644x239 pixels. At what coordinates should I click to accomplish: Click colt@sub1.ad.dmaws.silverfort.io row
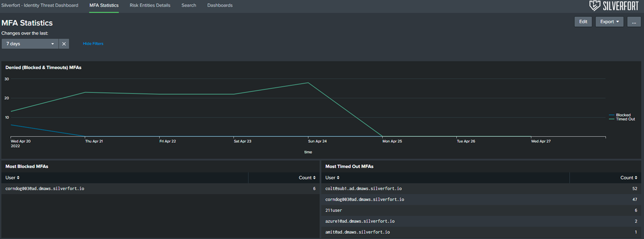click(x=481, y=189)
